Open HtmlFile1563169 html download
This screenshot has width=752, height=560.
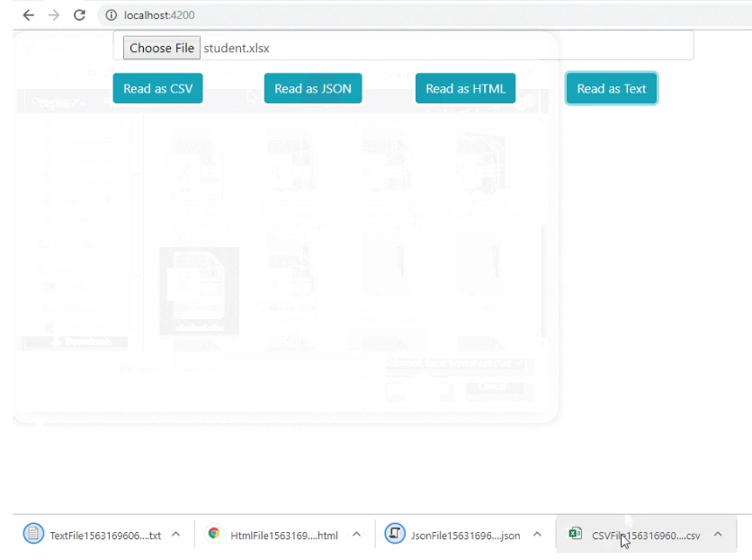pyautogui.click(x=284, y=536)
